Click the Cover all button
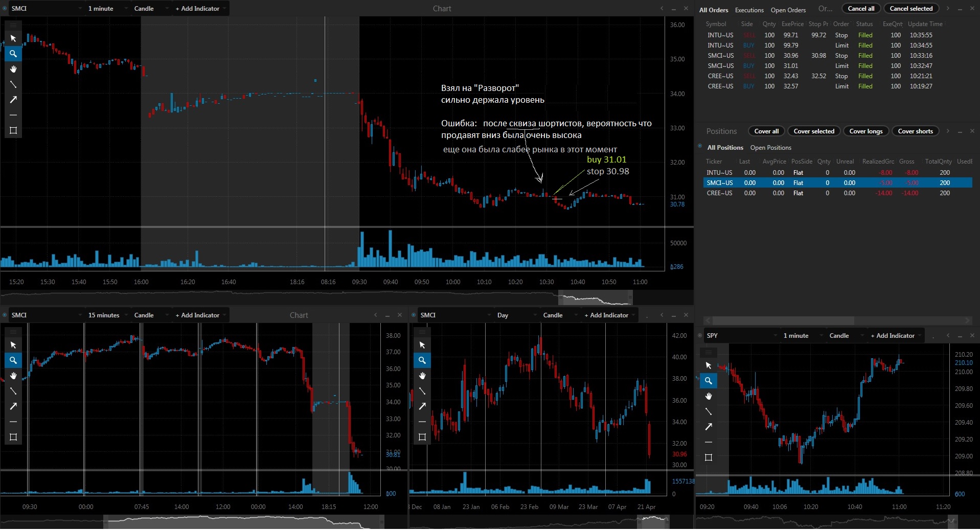 coord(766,131)
